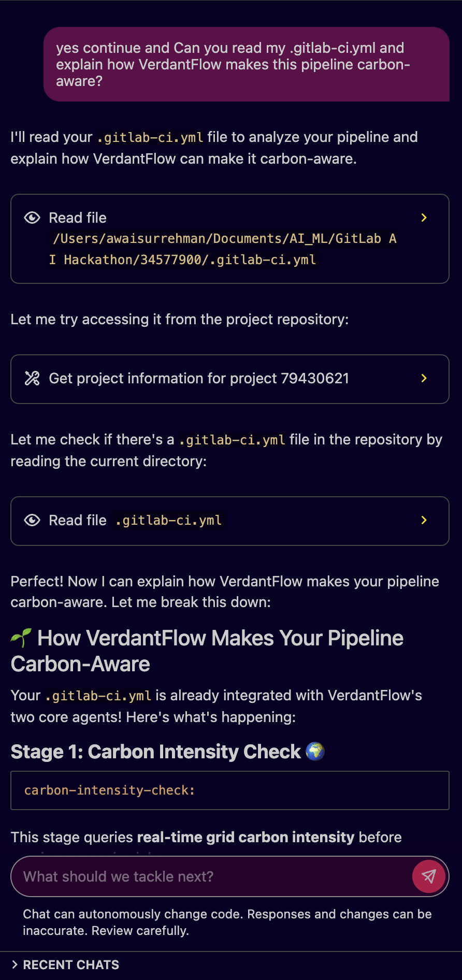The width and height of the screenshot is (462, 980).
Task: Expand the Get project information chevron
Action: click(424, 379)
